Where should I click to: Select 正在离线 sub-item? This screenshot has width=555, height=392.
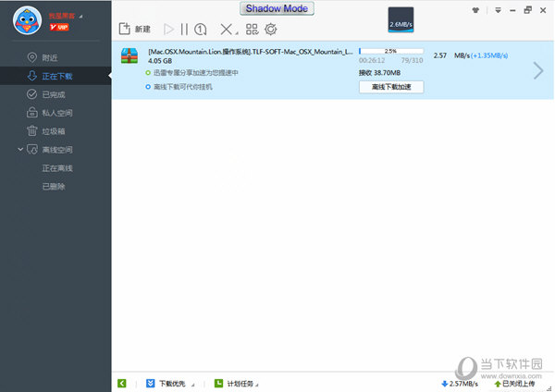pyautogui.click(x=57, y=168)
